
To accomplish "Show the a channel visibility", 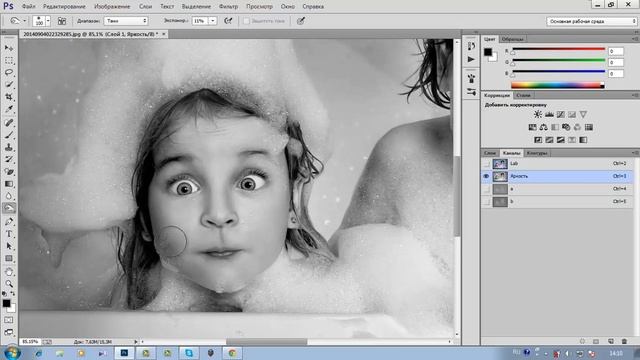I will coord(486,189).
